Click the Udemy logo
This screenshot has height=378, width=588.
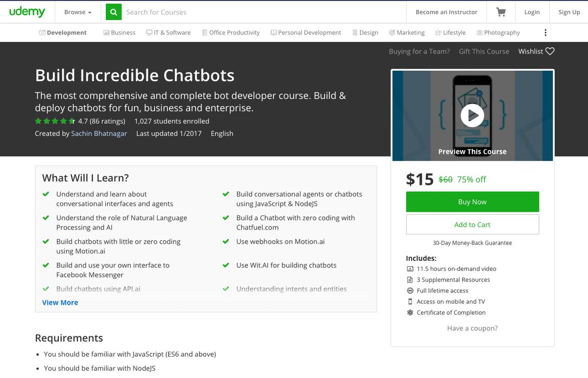[x=27, y=12]
